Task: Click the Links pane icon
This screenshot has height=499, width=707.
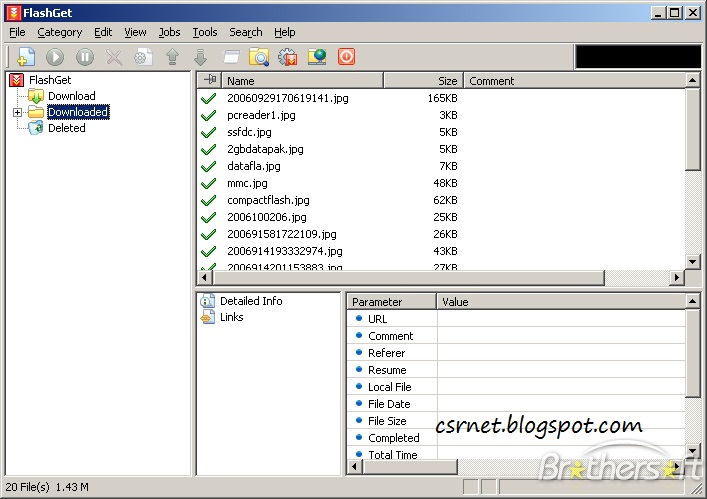Action: point(207,317)
